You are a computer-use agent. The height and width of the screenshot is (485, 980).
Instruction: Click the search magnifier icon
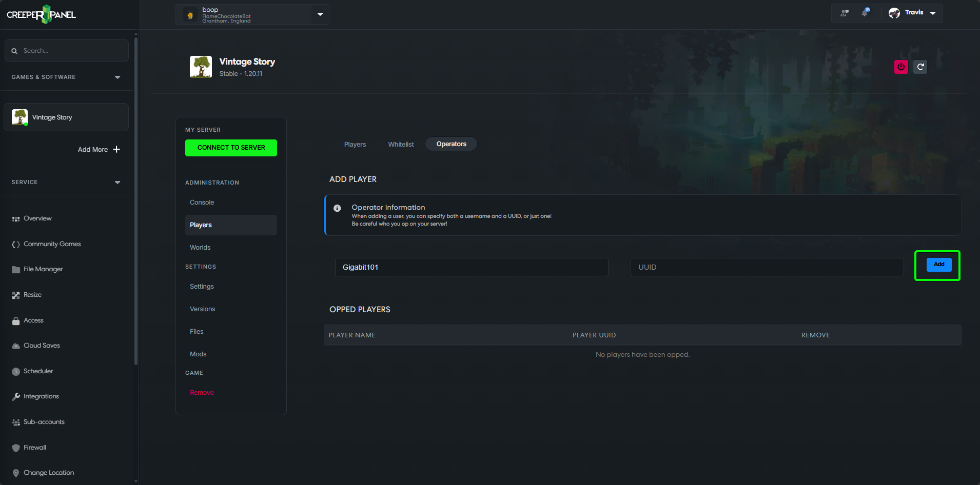pos(14,51)
